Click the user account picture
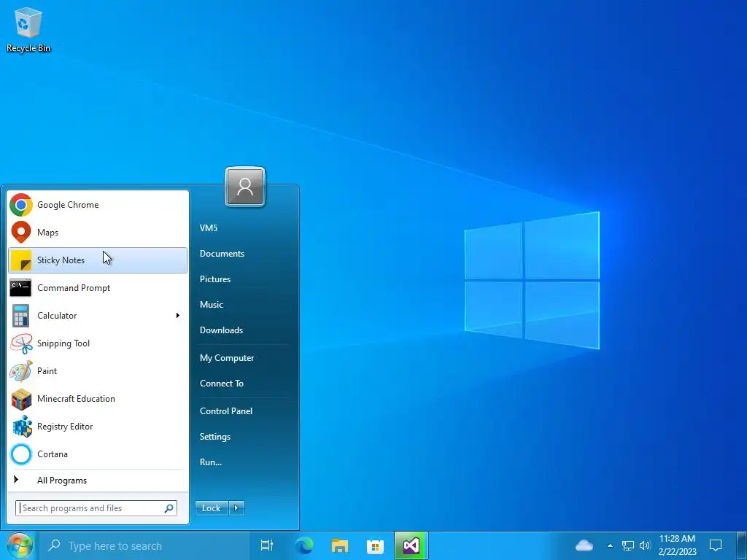 pyautogui.click(x=245, y=187)
